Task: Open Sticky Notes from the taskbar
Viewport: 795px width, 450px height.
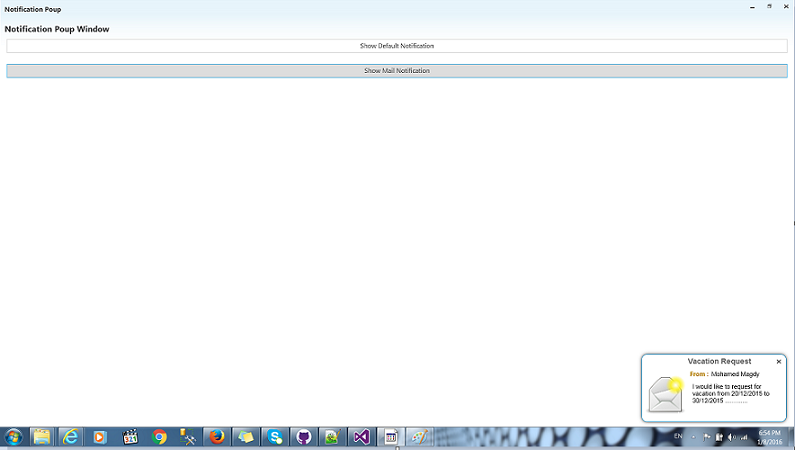Action: [246, 437]
